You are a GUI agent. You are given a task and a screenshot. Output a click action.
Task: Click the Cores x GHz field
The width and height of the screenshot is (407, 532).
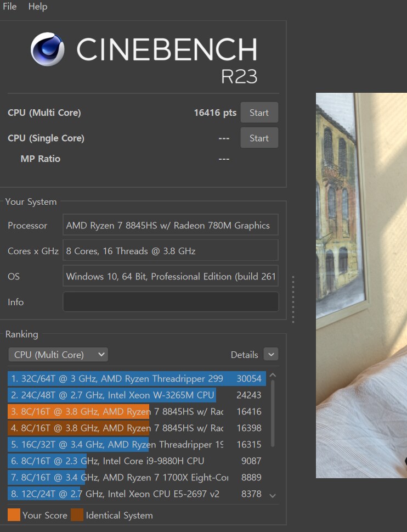point(171,251)
